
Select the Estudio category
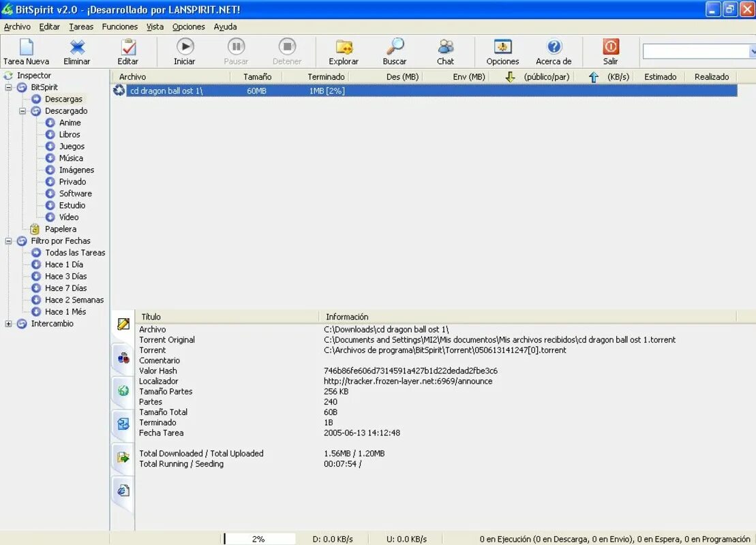(x=72, y=205)
